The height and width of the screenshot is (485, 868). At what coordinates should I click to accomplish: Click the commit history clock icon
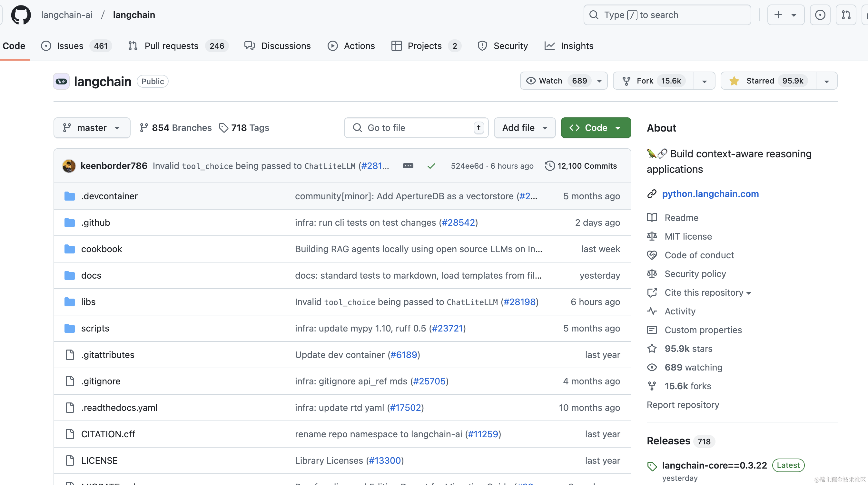[549, 166]
